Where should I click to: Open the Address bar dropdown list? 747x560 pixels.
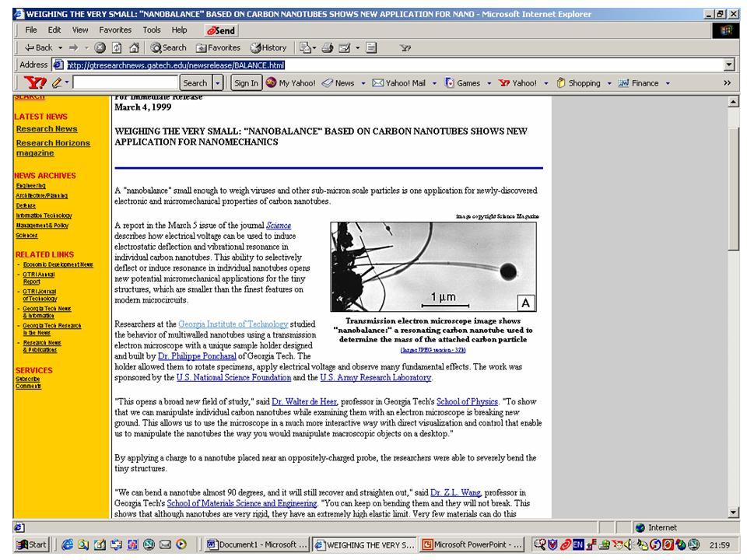click(729, 65)
